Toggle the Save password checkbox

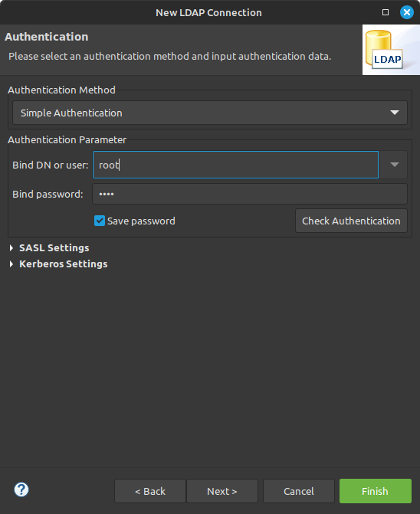tap(100, 221)
